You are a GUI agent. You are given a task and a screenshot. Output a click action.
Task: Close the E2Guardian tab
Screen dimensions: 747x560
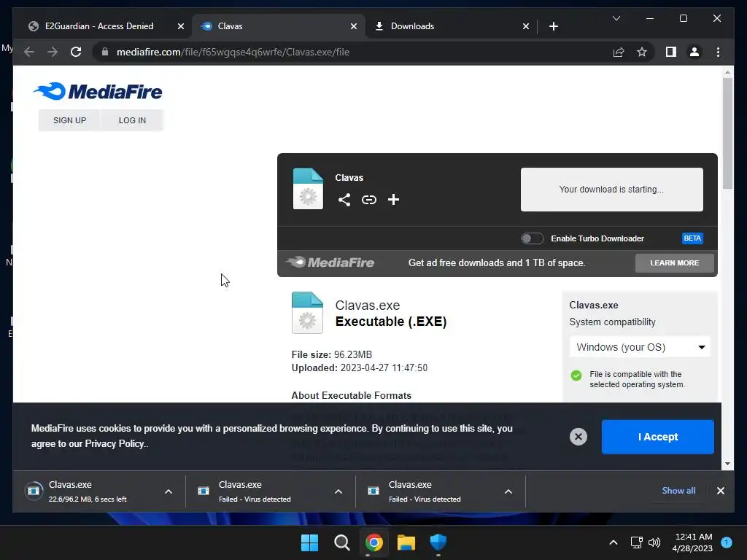click(x=181, y=26)
